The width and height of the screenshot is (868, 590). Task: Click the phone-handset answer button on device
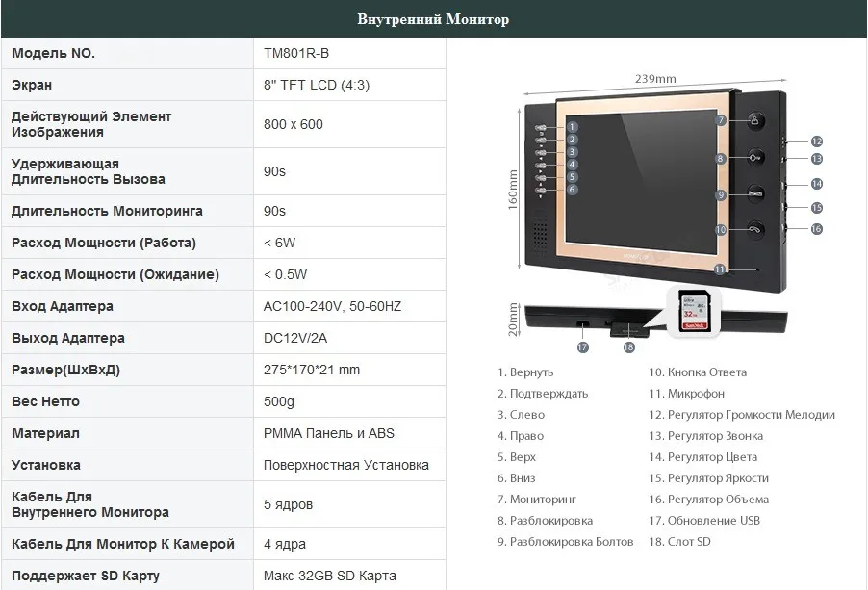[755, 229]
